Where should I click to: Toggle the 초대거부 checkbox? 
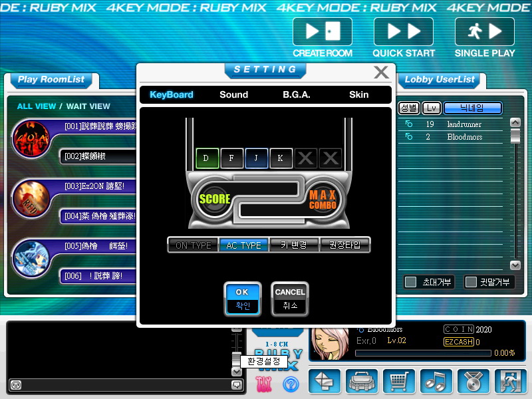[x=411, y=282]
